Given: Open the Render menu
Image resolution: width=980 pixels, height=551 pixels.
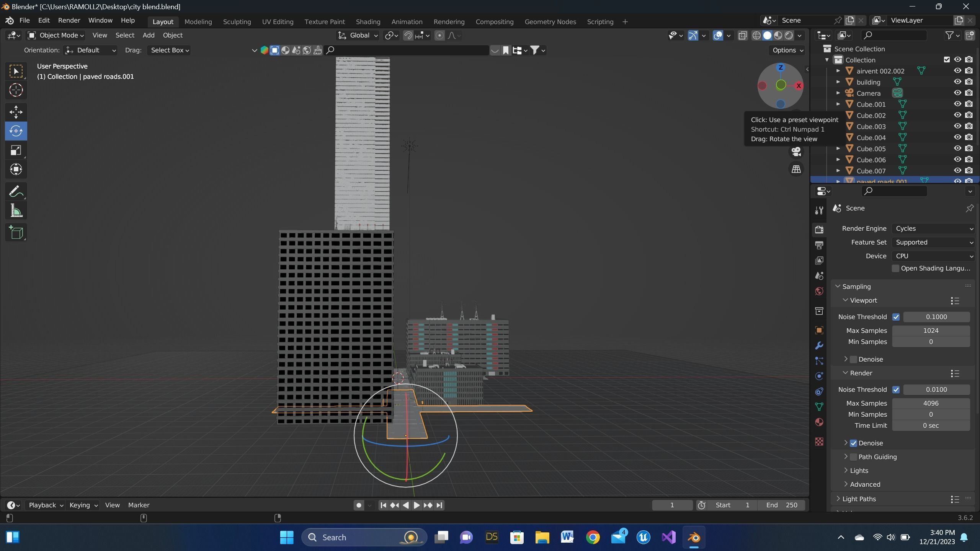Looking at the screenshot, I should (69, 20).
